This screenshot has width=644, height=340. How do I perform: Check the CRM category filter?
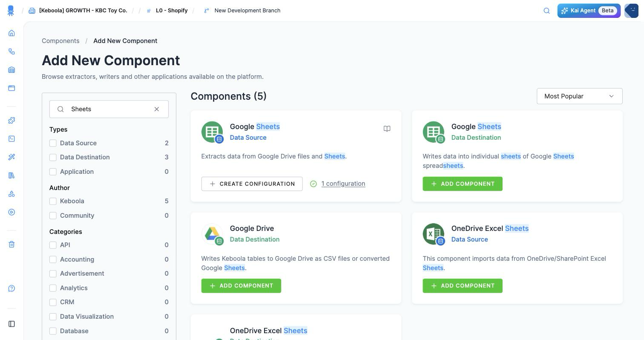click(53, 302)
